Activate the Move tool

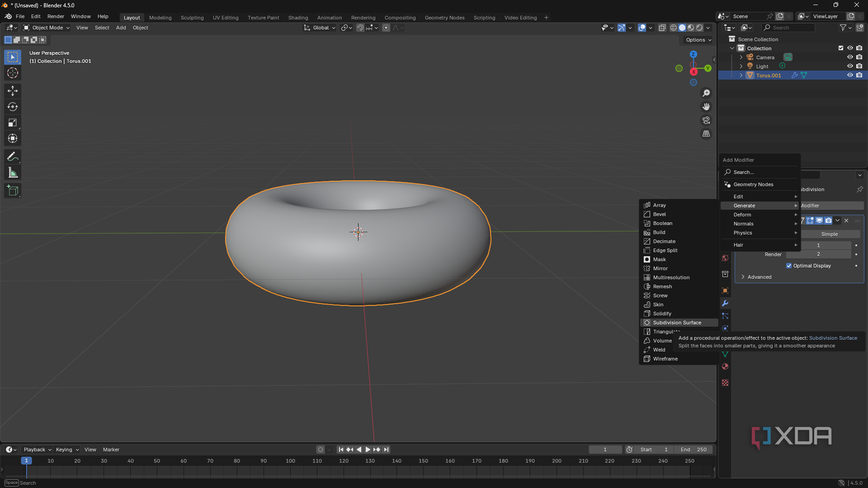pos(13,91)
